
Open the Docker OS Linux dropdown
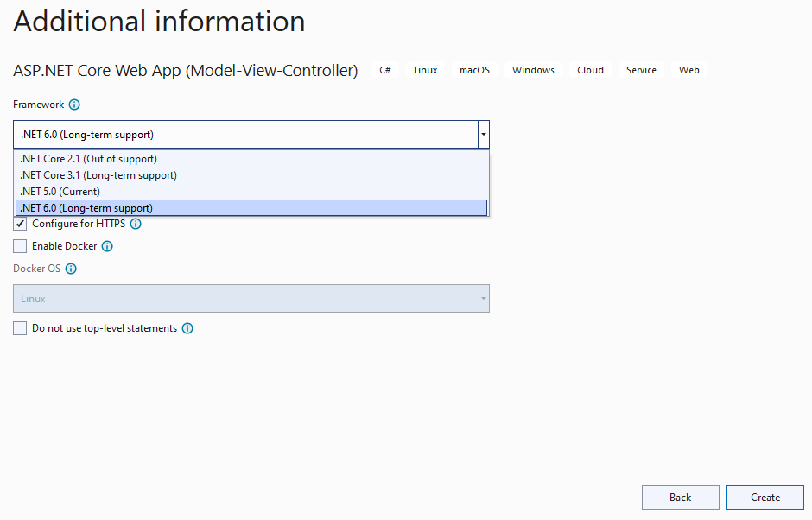tap(251, 298)
